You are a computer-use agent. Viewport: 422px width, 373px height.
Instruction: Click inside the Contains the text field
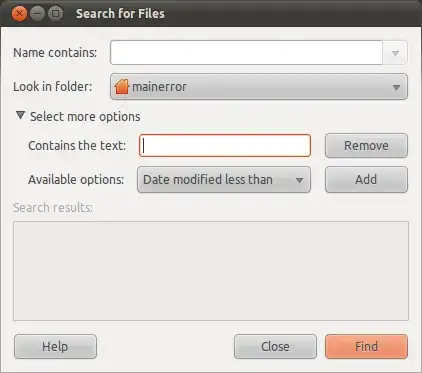pos(225,146)
